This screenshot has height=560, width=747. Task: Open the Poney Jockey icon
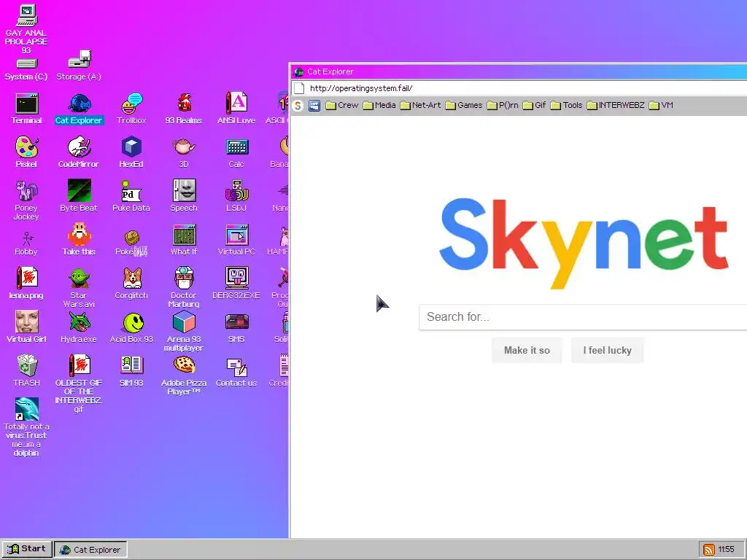(x=27, y=200)
